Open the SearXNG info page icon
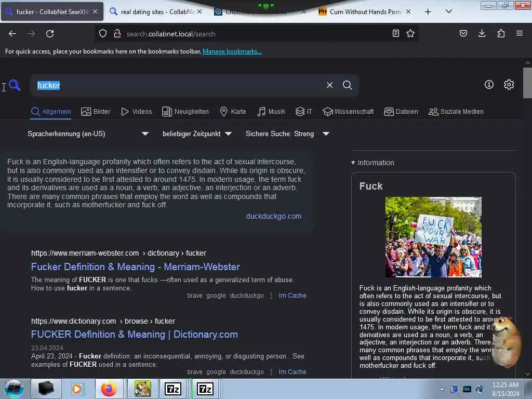The height and width of the screenshot is (399, 532). point(489,85)
